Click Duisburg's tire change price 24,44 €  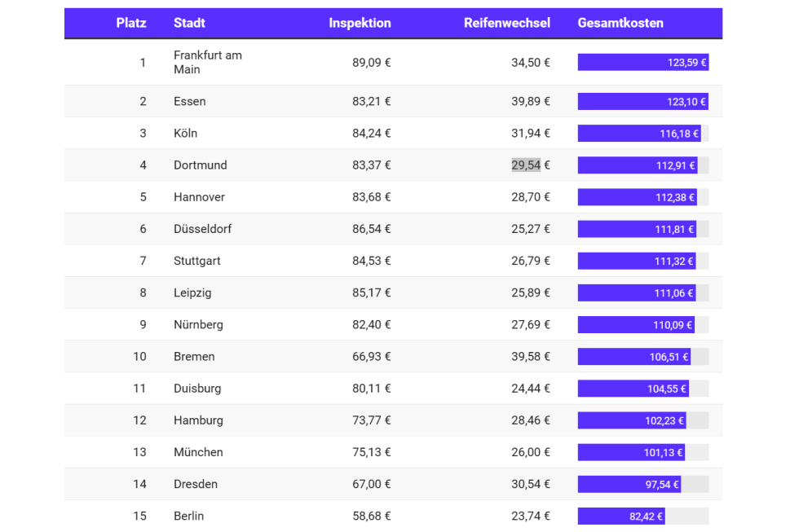point(531,389)
